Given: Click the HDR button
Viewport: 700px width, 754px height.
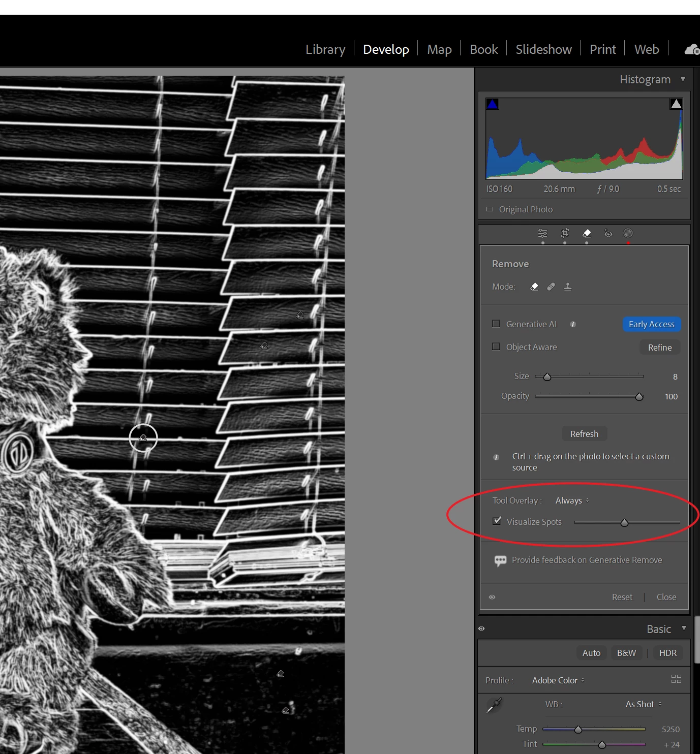Looking at the screenshot, I should click(668, 653).
